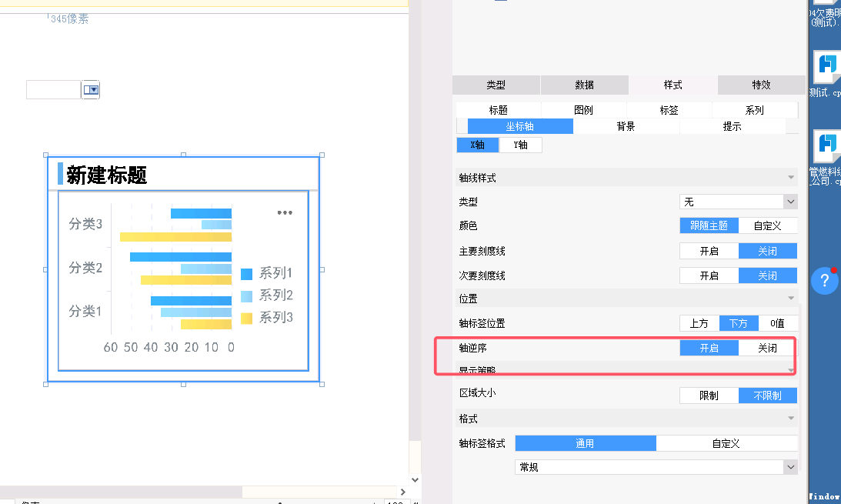The height and width of the screenshot is (504, 841).
Task: Collapse the 显示策略 section arrow
Action: [x=790, y=370]
